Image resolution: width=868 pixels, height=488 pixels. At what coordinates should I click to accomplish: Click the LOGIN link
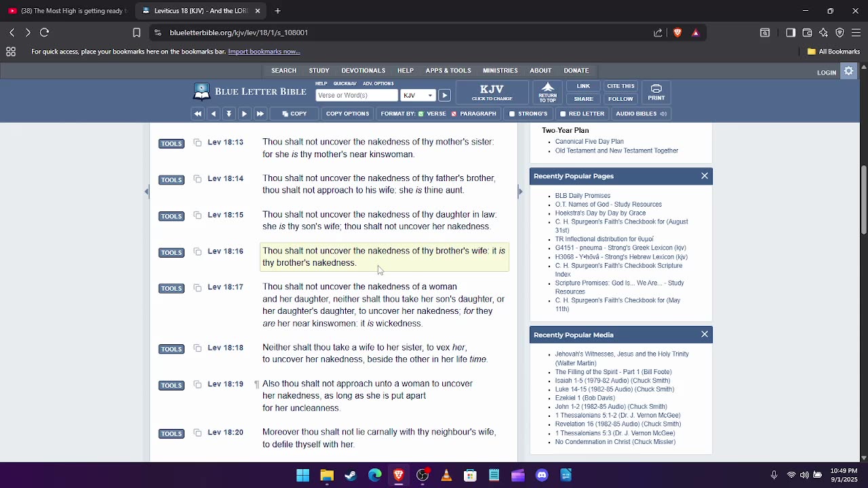(827, 73)
